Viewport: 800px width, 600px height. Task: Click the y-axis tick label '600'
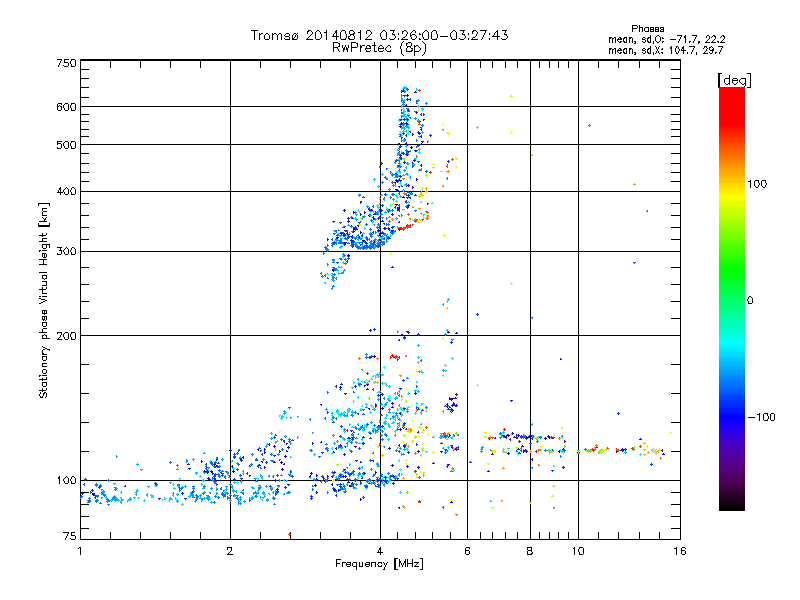pos(66,107)
